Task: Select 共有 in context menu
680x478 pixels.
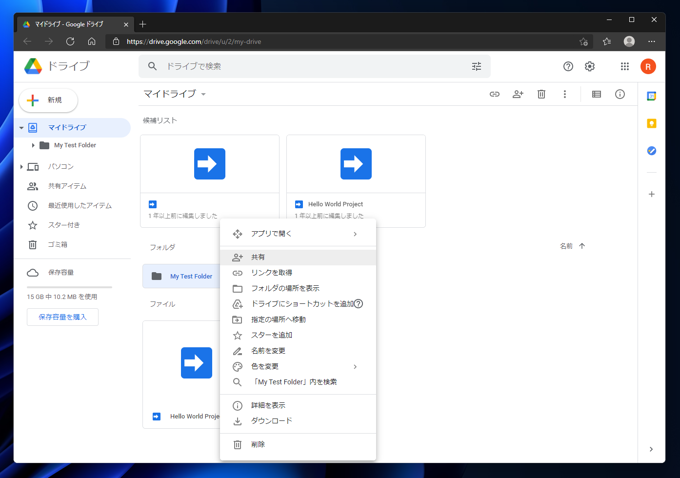Action: pyautogui.click(x=298, y=257)
